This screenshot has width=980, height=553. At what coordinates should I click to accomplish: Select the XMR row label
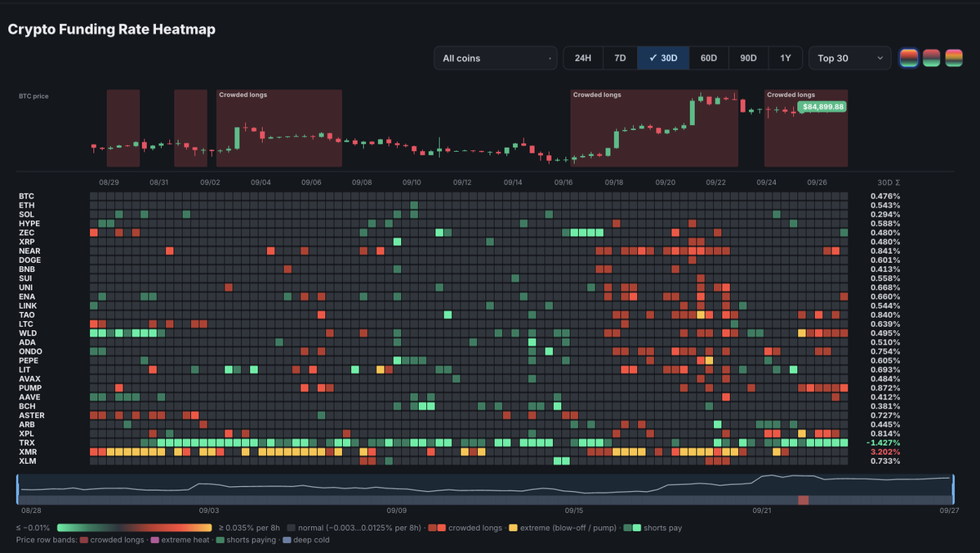[27, 452]
